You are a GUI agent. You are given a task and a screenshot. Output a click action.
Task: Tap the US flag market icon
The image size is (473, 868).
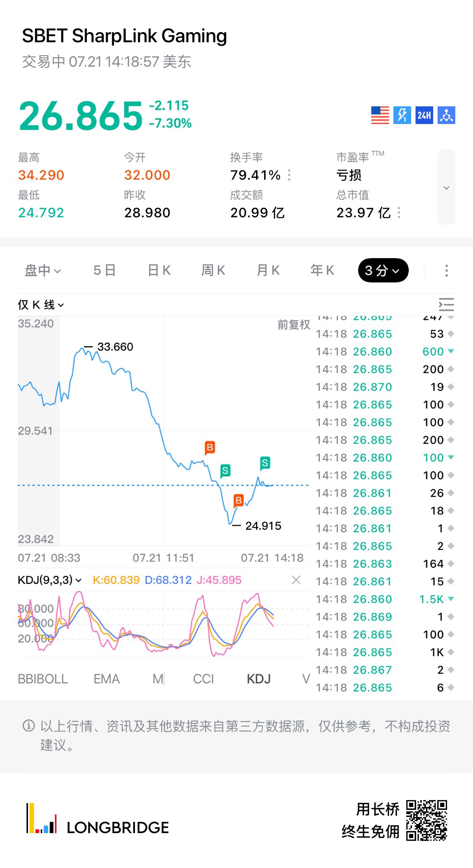[x=380, y=115]
